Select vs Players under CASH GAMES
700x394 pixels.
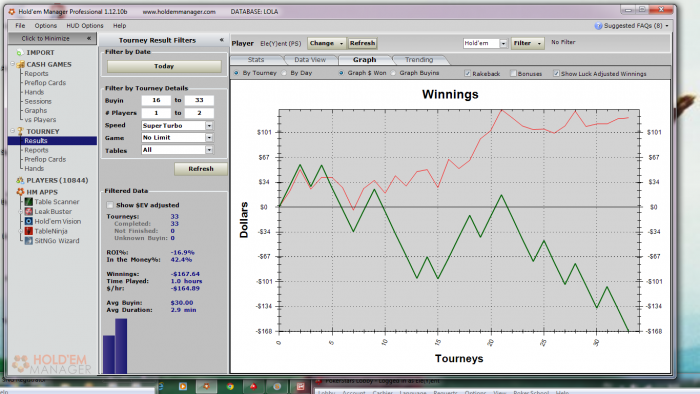point(40,120)
